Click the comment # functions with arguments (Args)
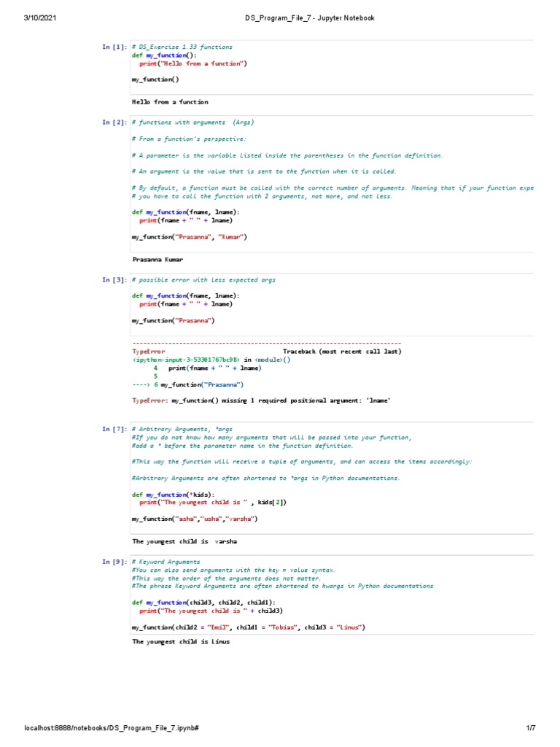The height and width of the screenshot is (747, 560). (x=192, y=123)
